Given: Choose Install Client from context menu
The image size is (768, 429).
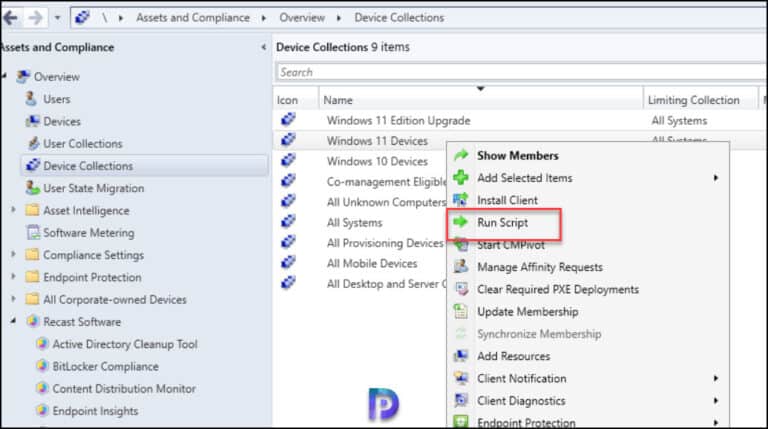Looking at the screenshot, I should coord(507,200).
